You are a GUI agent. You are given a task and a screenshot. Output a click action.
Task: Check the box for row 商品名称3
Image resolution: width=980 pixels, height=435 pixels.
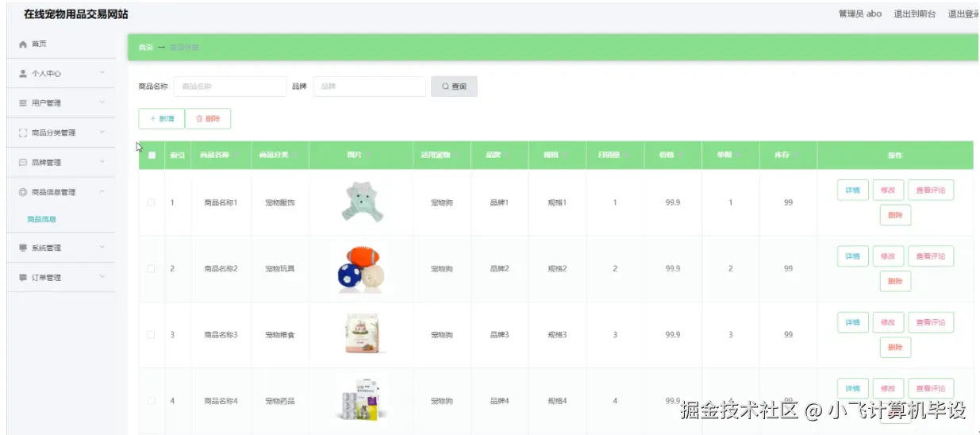pyautogui.click(x=152, y=335)
